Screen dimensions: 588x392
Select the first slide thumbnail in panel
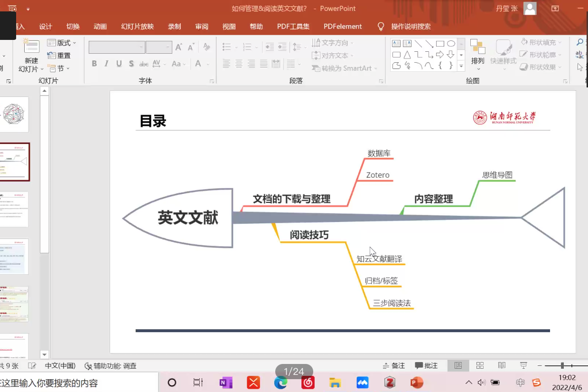click(15, 115)
